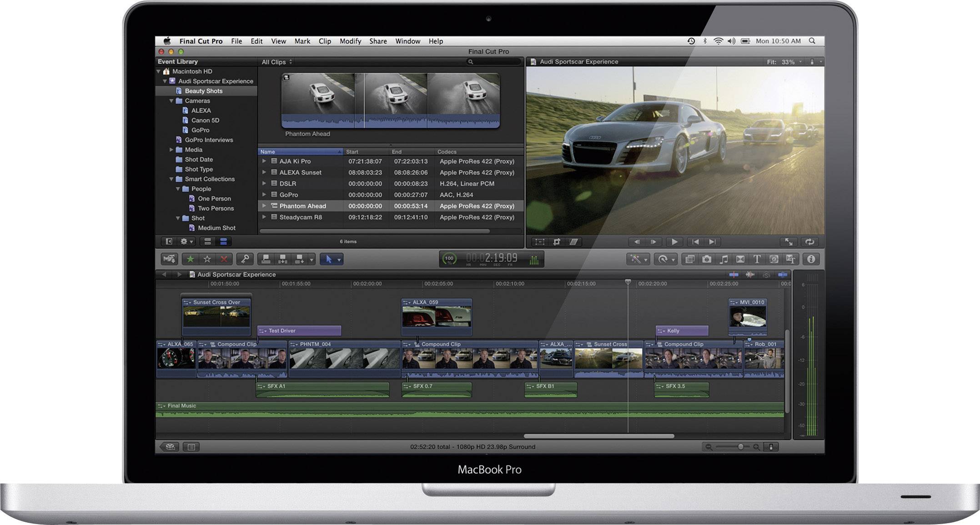The width and height of the screenshot is (980, 525).
Task: Open the viewer Fit 33% zoom dropdown
Action: (x=784, y=62)
